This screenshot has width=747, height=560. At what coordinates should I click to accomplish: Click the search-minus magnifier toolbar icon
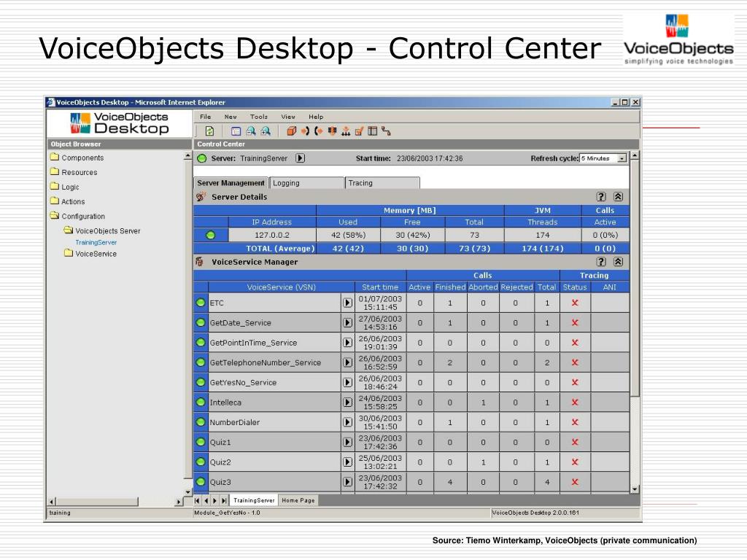[251, 131]
